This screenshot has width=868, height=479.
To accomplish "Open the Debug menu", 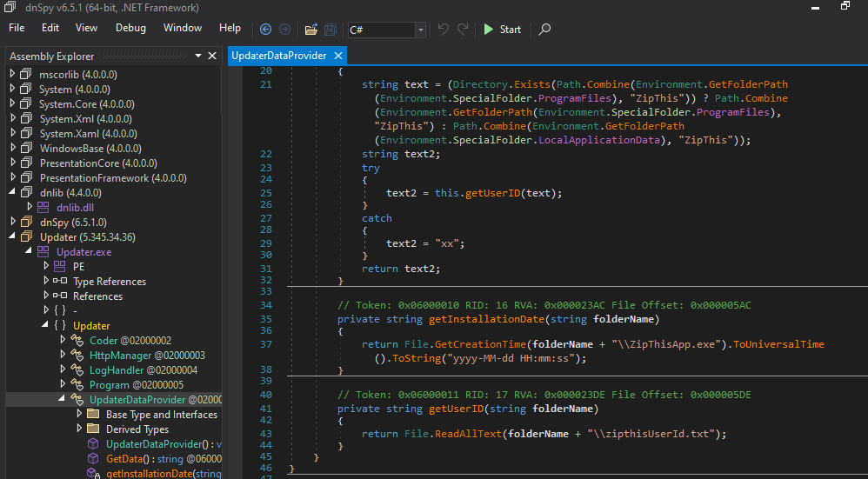I will click(x=130, y=28).
